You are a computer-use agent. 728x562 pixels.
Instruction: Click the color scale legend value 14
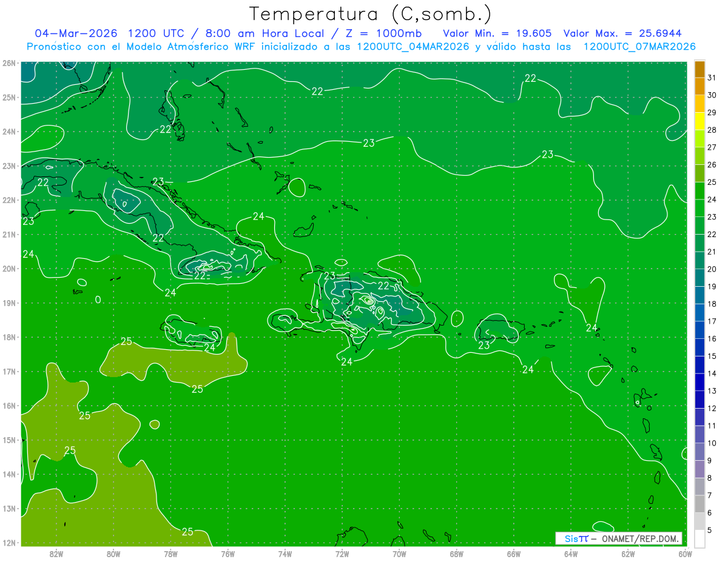[712, 373]
